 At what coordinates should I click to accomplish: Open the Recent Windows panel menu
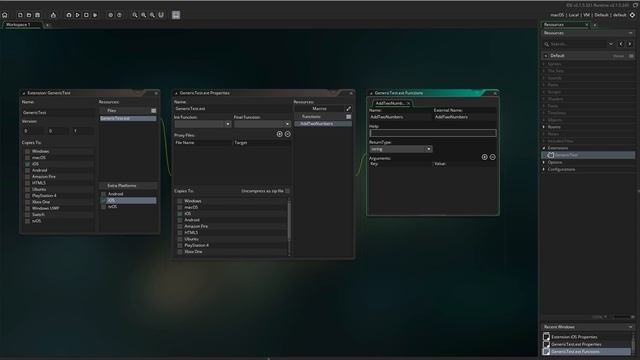631,327
